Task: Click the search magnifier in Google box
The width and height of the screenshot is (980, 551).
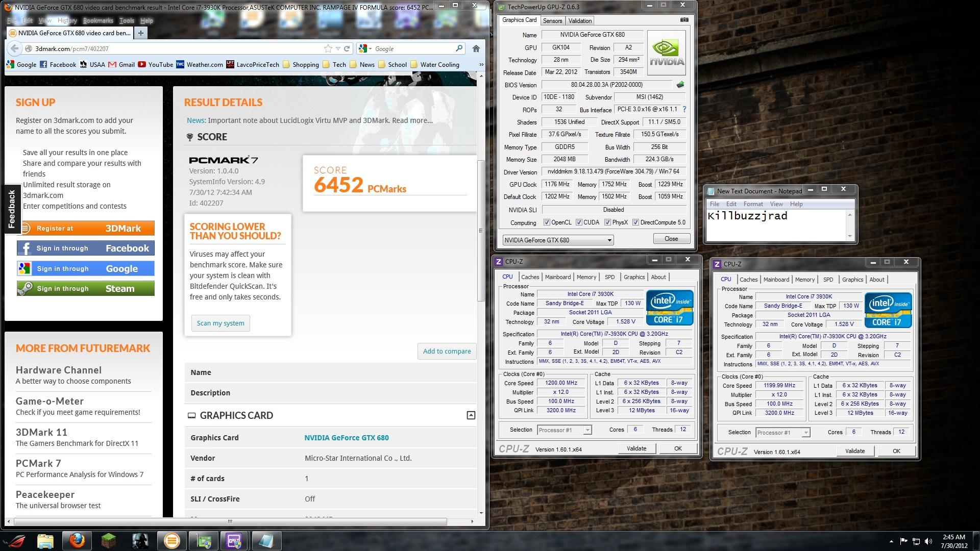Action: click(459, 48)
